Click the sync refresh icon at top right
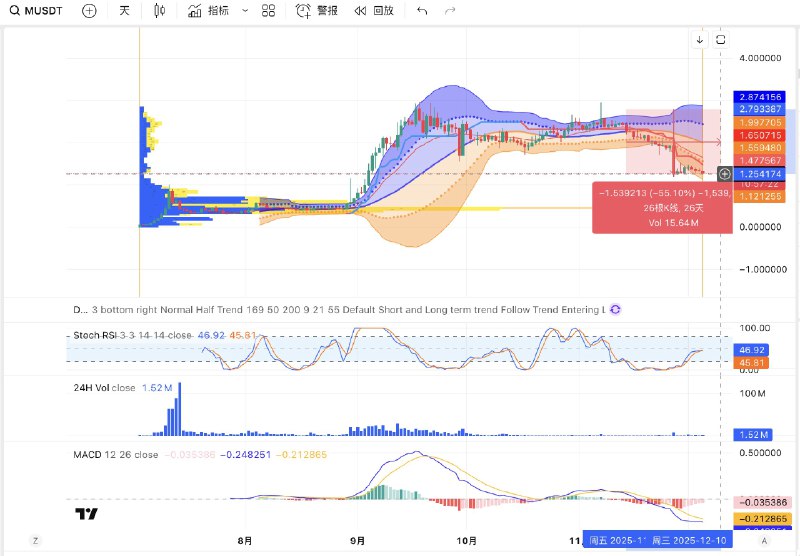Image resolution: width=800 pixels, height=556 pixels. 720,40
